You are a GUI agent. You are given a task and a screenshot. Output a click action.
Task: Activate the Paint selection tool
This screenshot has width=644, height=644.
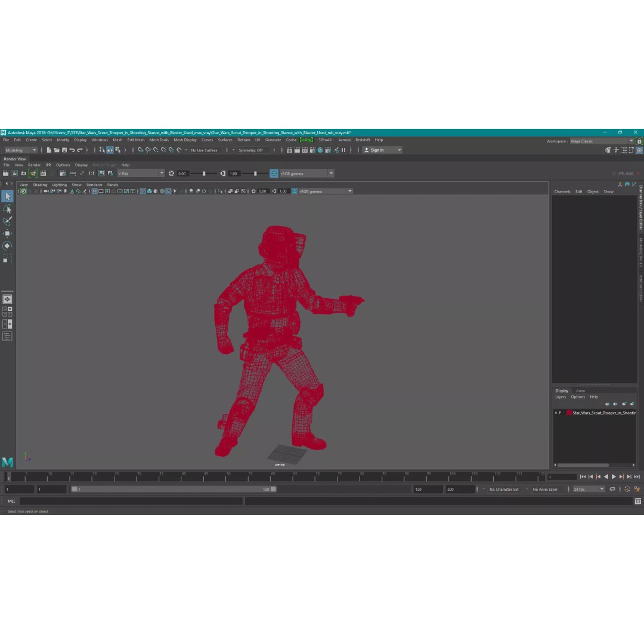pyautogui.click(x=7, y=221)
